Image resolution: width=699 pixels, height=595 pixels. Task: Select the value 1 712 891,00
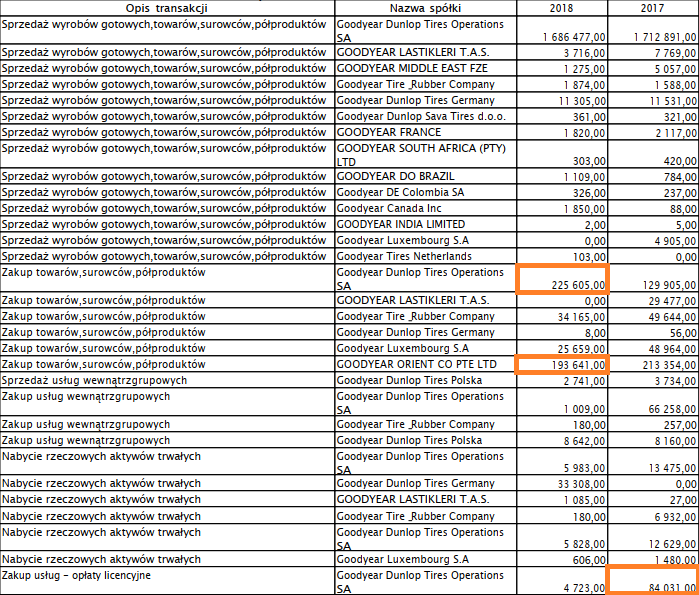pos(665,37)
